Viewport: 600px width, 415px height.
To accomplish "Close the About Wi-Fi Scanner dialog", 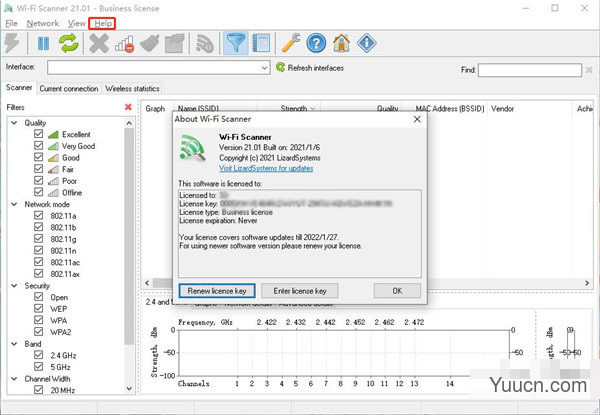I will (x=417, y=119).
